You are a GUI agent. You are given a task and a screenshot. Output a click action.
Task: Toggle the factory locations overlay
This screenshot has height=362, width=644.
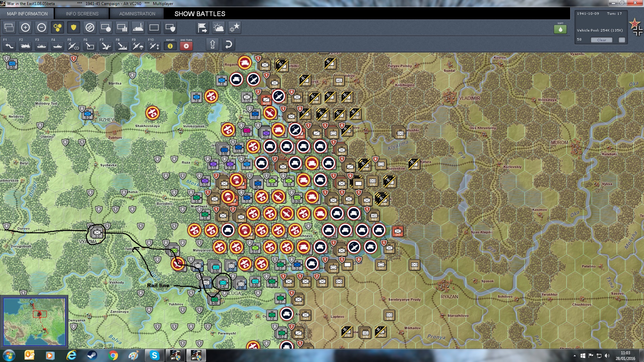(x=138, y=27)
